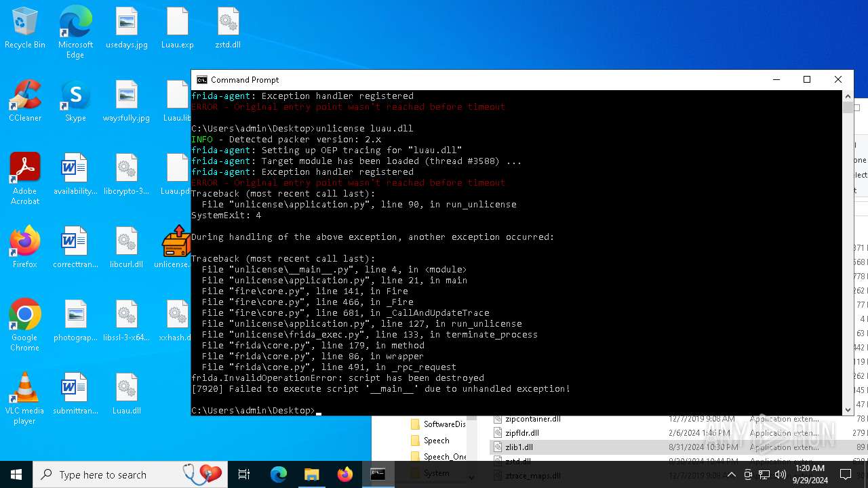This screenshot has width=868, height=488.
Task: Select the xxhash dll desktop file
Action: pyautogui.click(x=175, y=321)
